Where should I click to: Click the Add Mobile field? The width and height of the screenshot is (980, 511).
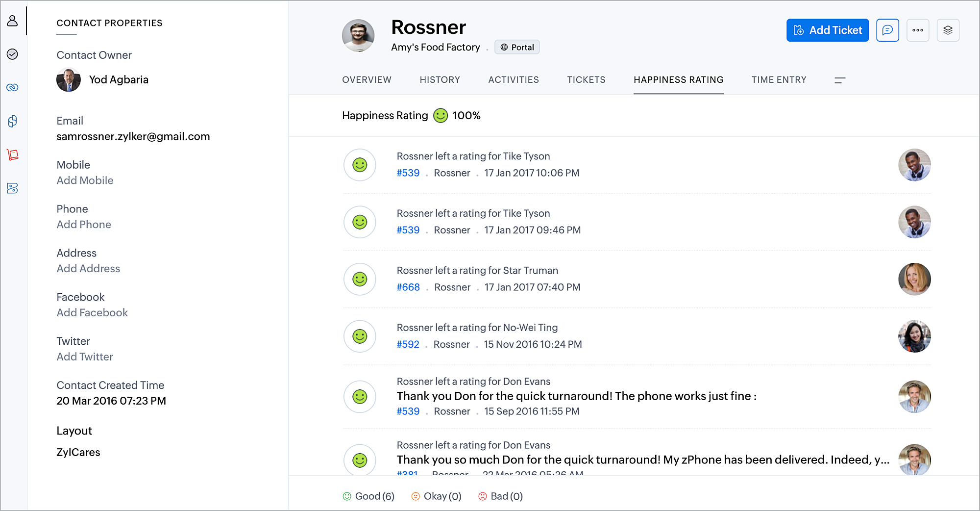(x=85, y=180)
